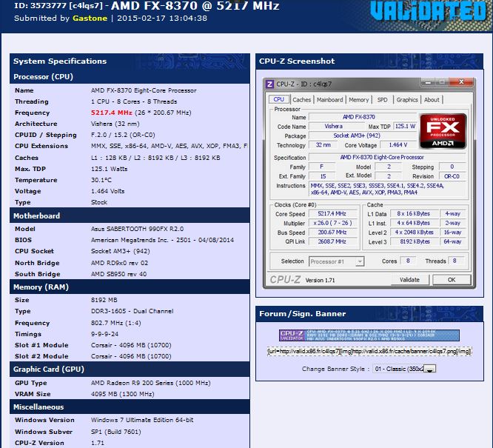Click the 'Vishera (32 nm)' architecture value
493x448 pixels.
115,124
